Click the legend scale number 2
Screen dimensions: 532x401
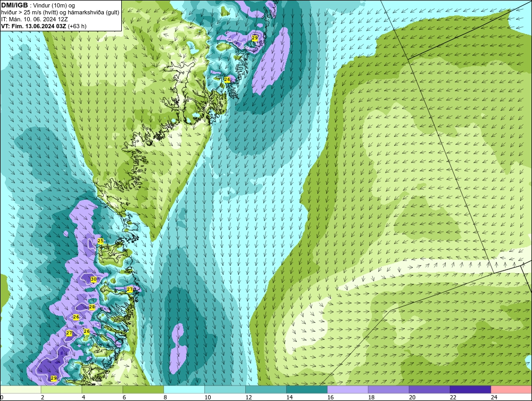coord(43,397)
